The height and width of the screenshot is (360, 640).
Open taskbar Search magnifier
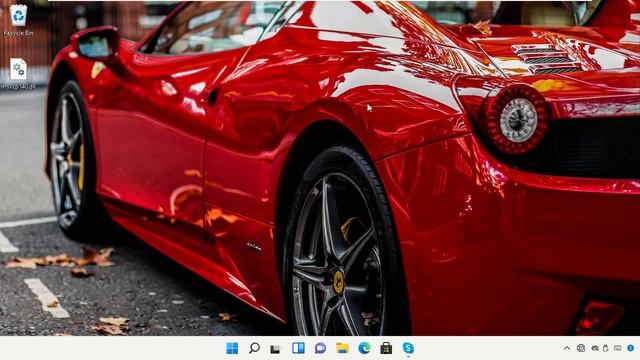click(x=254, y=348)
